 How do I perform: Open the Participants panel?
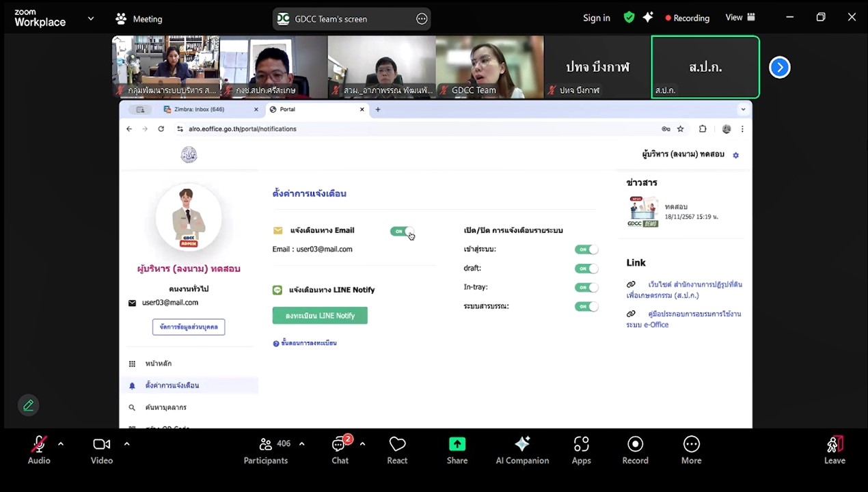pos(266,450)
